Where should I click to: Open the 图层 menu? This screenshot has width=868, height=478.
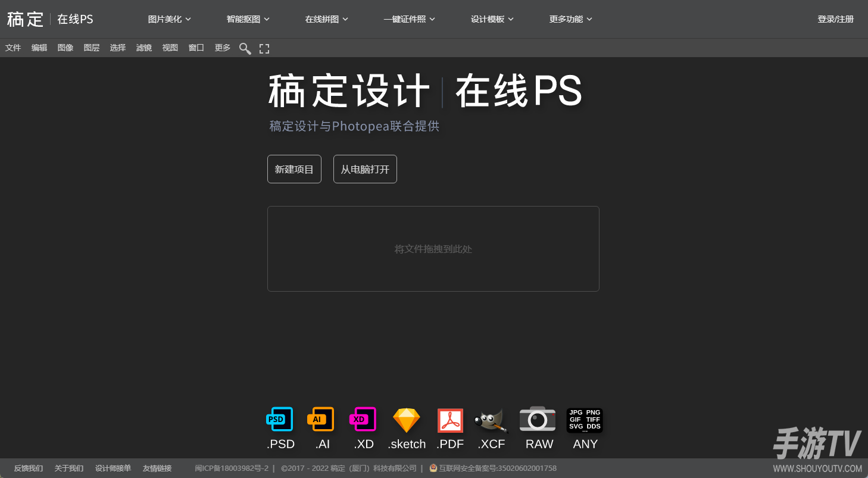click(92, 48)
